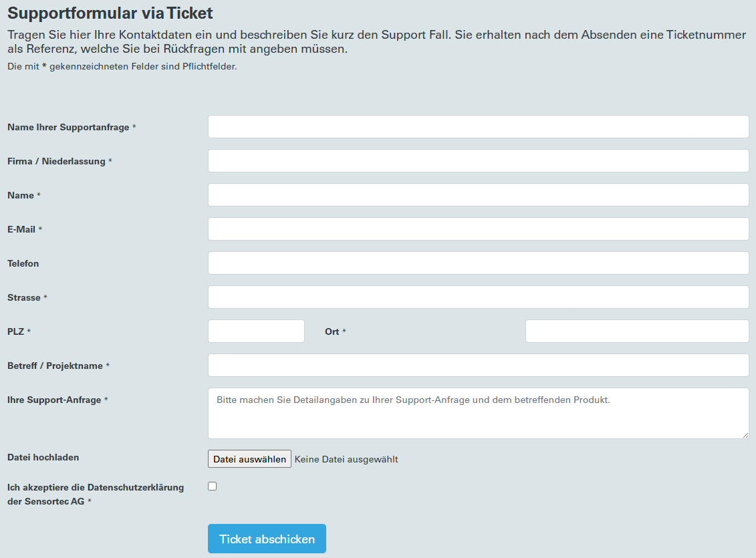This screenshot has width=756, height=558.
Task: Select the Name input field
Action: coord(479,195)
